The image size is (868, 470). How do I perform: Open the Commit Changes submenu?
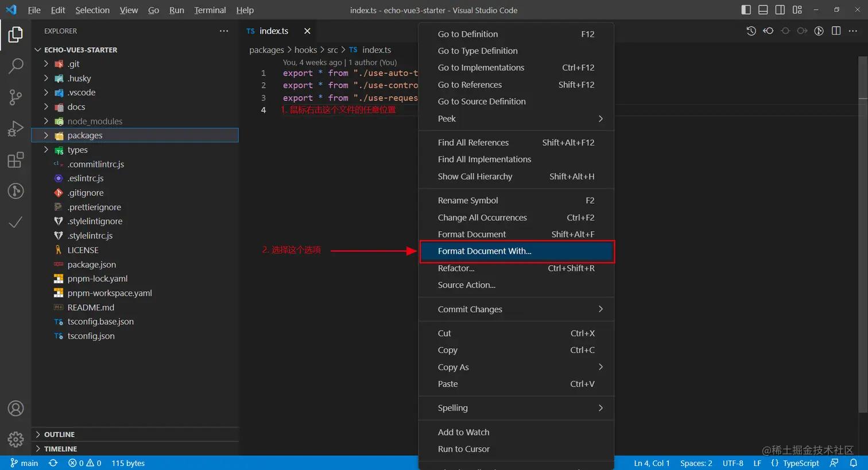point(516,309)
